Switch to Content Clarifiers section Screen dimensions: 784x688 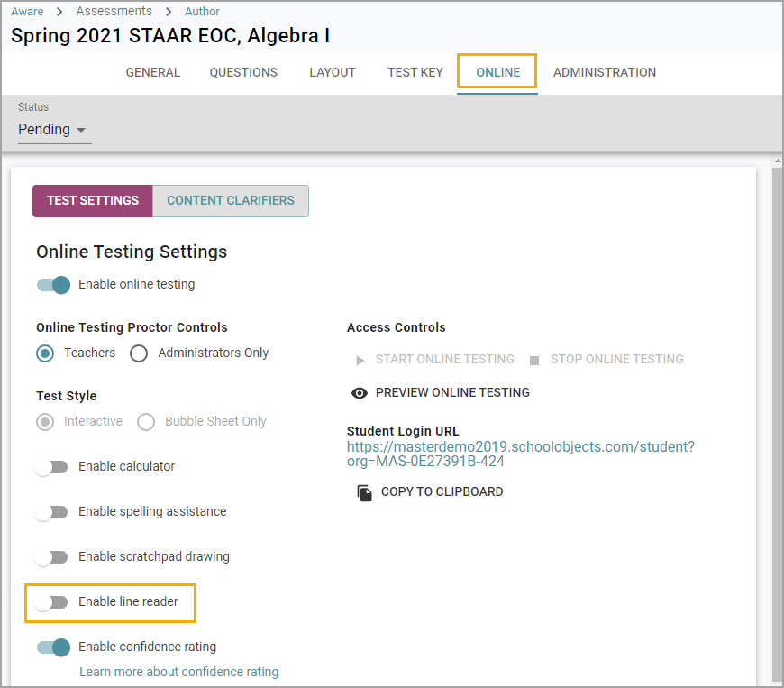pyautogui.click(x=231, y=201)
